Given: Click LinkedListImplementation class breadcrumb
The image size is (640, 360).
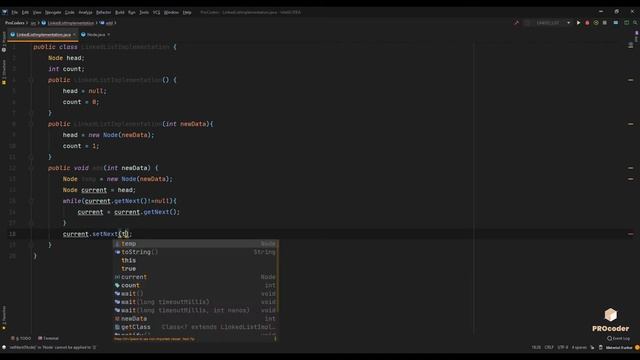Looking at the screenshot, I should pos(68,23).
